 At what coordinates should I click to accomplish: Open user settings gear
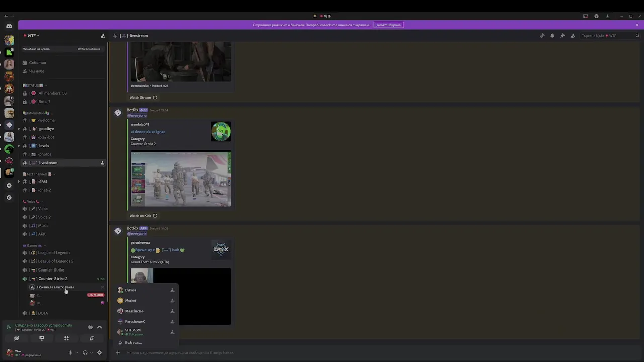(x=99, y=353)
